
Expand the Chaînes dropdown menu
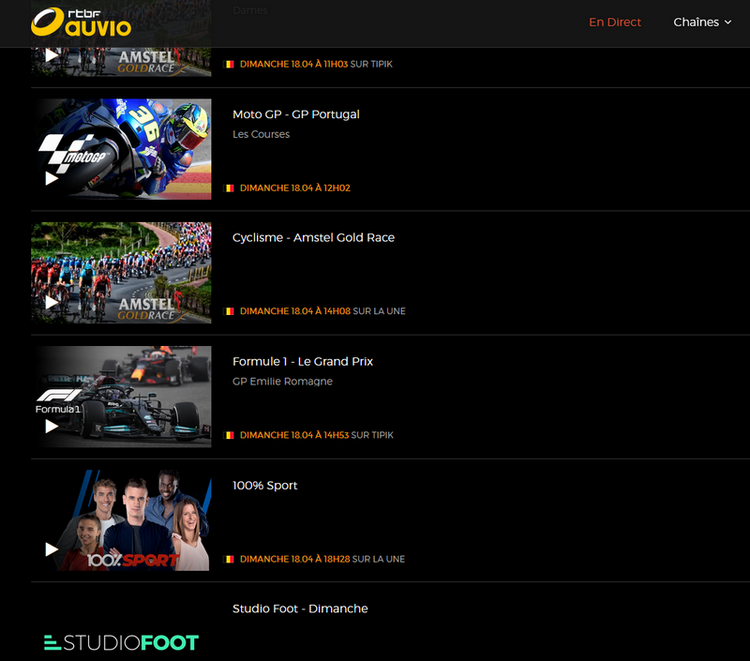(x=702, y=22)
